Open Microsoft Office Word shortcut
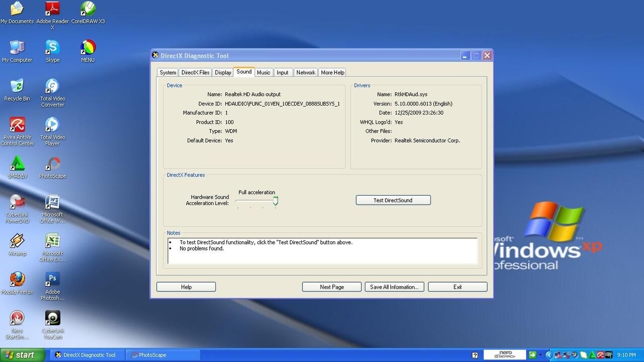The width and height of the screenshot is (644, 362). [52, 209]
